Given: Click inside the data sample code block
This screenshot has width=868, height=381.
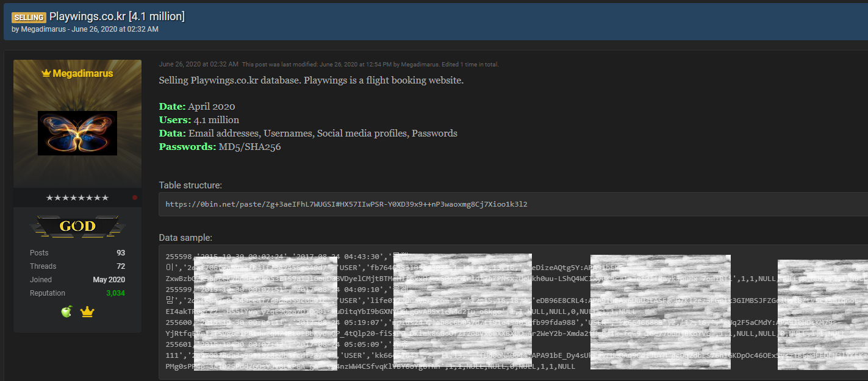Looking at the screenshot, I should pyautogui.click(x=514, y=312).
